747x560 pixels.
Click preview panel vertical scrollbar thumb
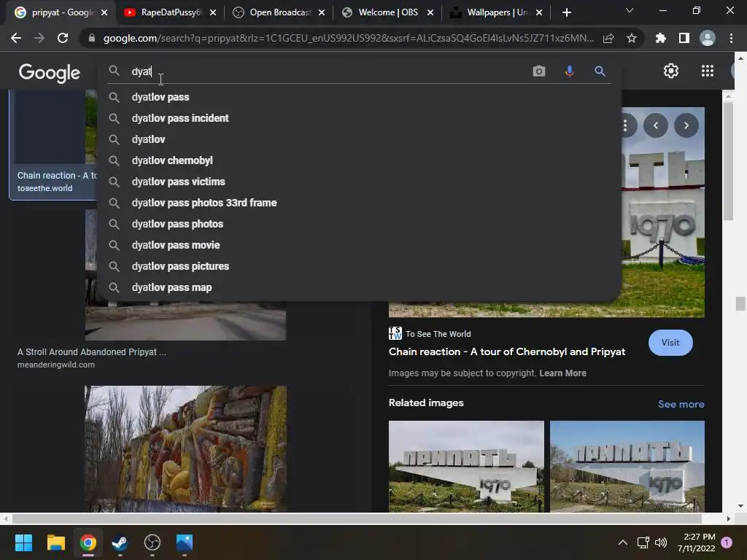729,161
